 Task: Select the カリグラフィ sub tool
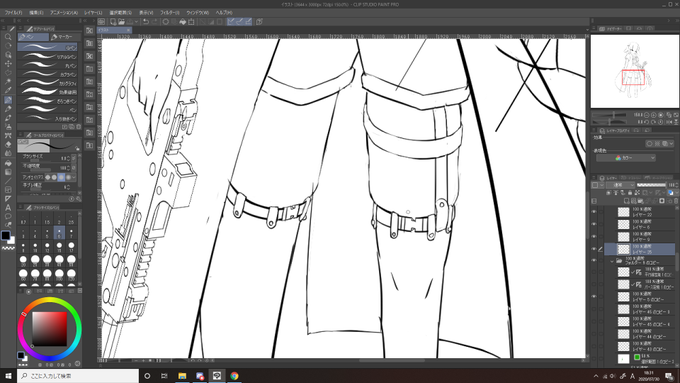click(47, 83)
